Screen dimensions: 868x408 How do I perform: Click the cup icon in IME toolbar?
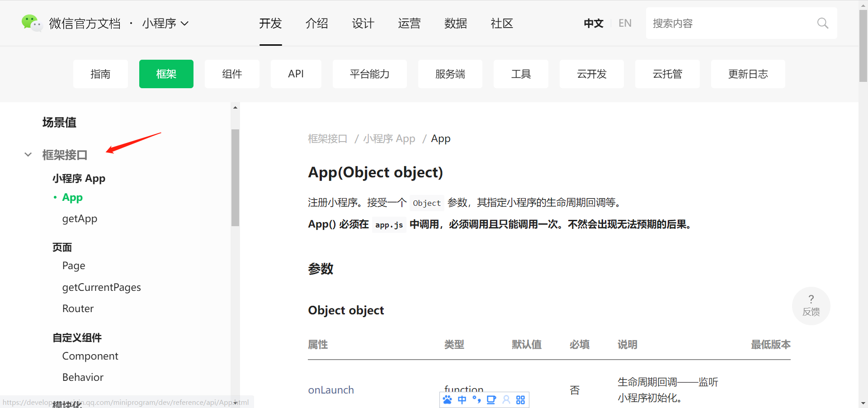491,400
